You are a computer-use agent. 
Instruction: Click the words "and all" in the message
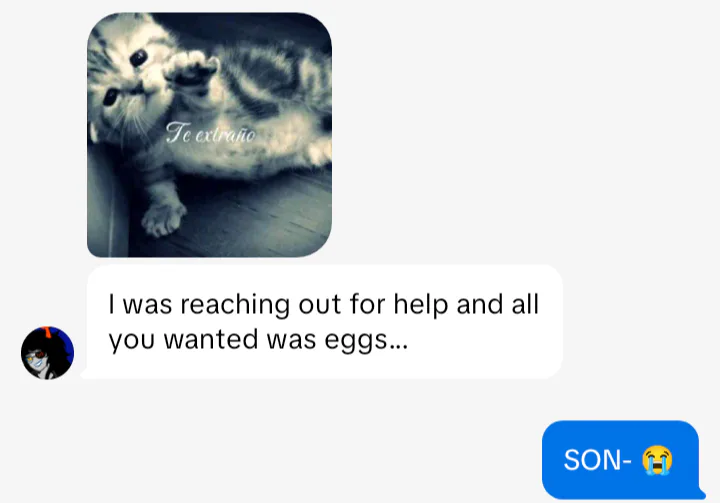point(498,305)
